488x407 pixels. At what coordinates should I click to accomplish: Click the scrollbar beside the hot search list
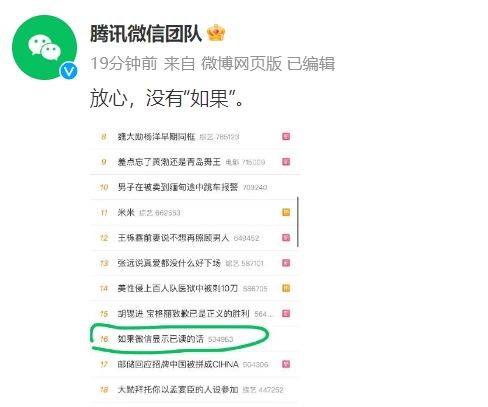298,222
